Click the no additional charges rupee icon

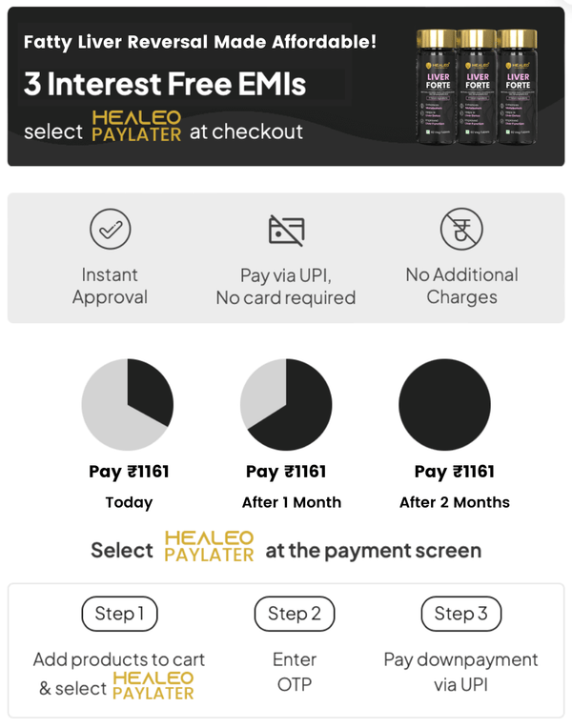pos(461,230)
